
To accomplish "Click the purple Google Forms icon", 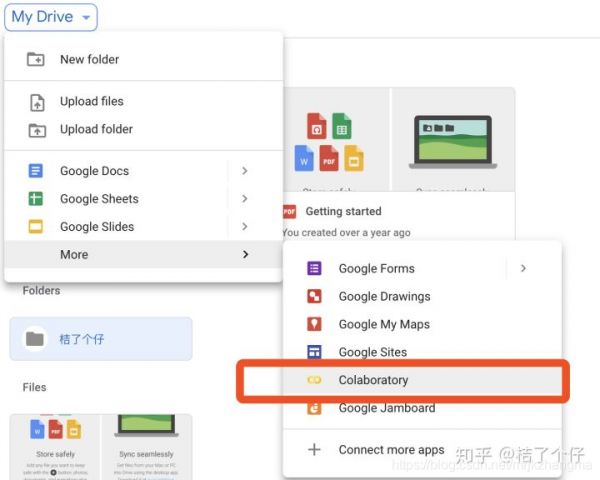I will coord(314,268).
